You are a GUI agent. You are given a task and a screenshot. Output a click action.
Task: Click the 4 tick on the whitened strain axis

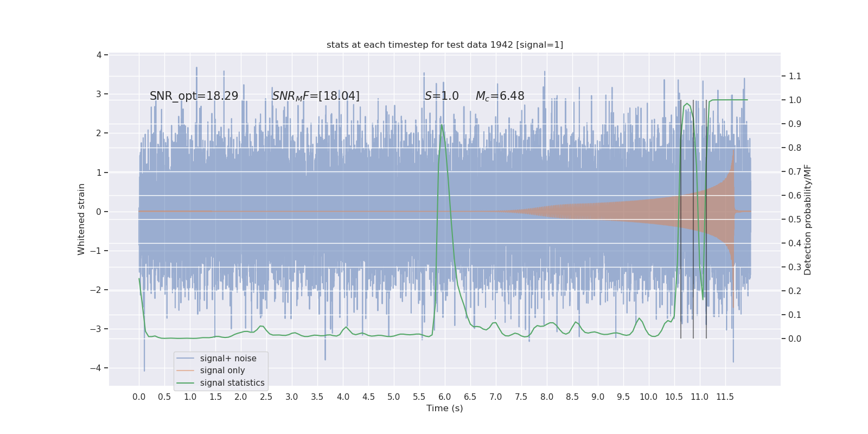pos(99,55)
